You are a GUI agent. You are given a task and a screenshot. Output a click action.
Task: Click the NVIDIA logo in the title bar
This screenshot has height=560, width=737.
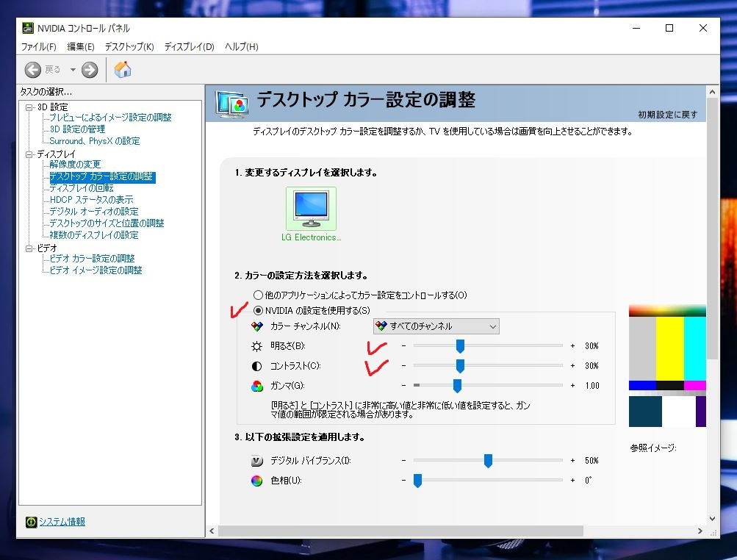click(28, 28)
